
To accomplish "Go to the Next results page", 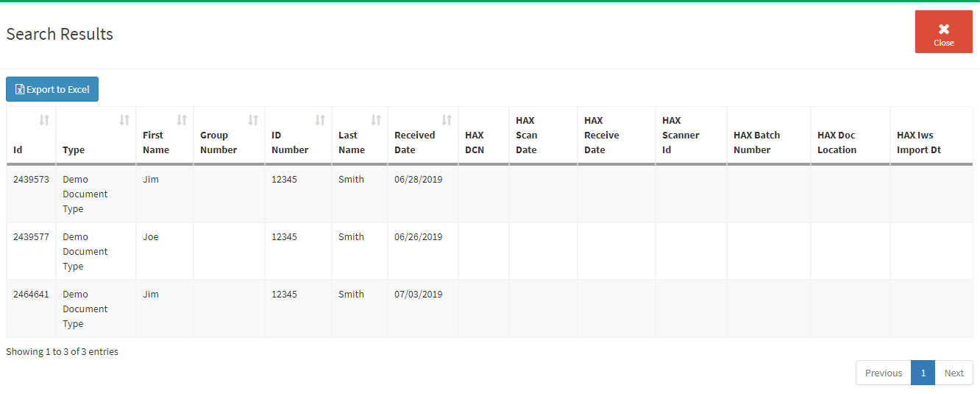I will 954,373.
